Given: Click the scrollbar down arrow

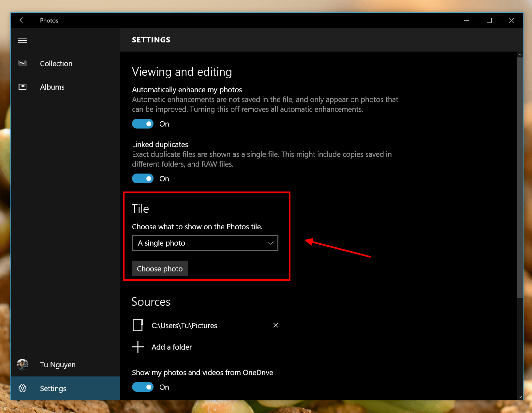Looking at the screenshot, I should 520,397.
